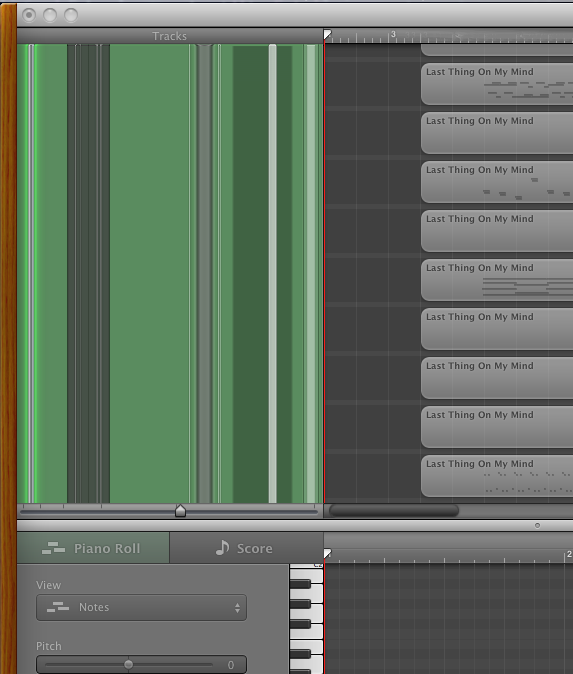Click bar 2 on the editor ruler
The width and height of the screenshot is (573, 674).
569,554
